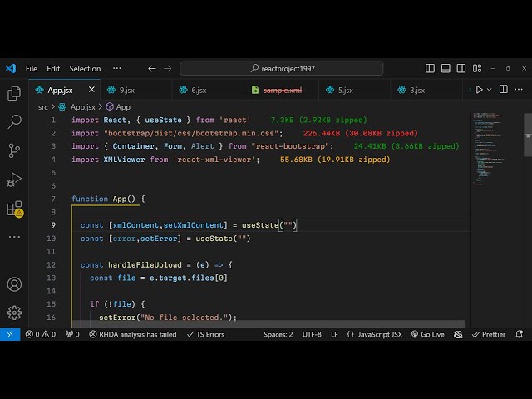The width and height of the screenshot is (532, 399).
Task: Expand the Run dropdown arrow beside play button
Action: [x=490, y=90]
